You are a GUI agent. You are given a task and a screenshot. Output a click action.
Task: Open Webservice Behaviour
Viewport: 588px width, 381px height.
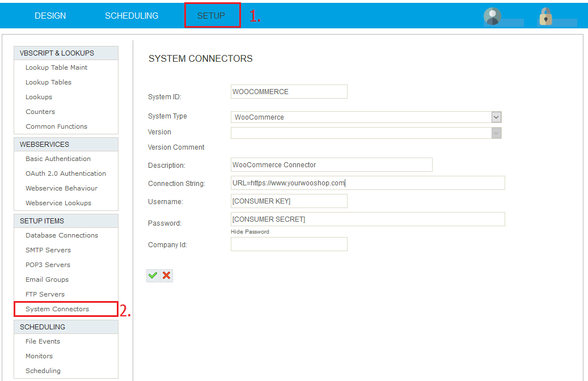(x=61, y=188)
